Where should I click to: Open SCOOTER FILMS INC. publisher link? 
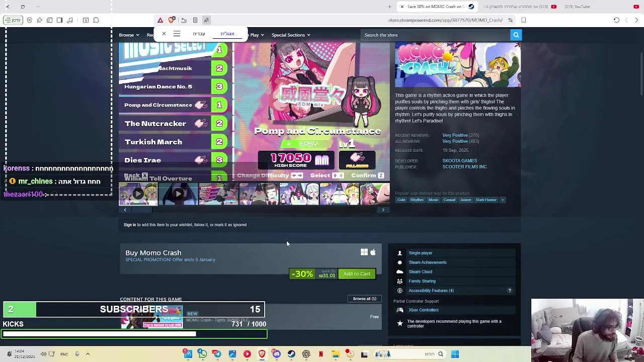(465, 167)
